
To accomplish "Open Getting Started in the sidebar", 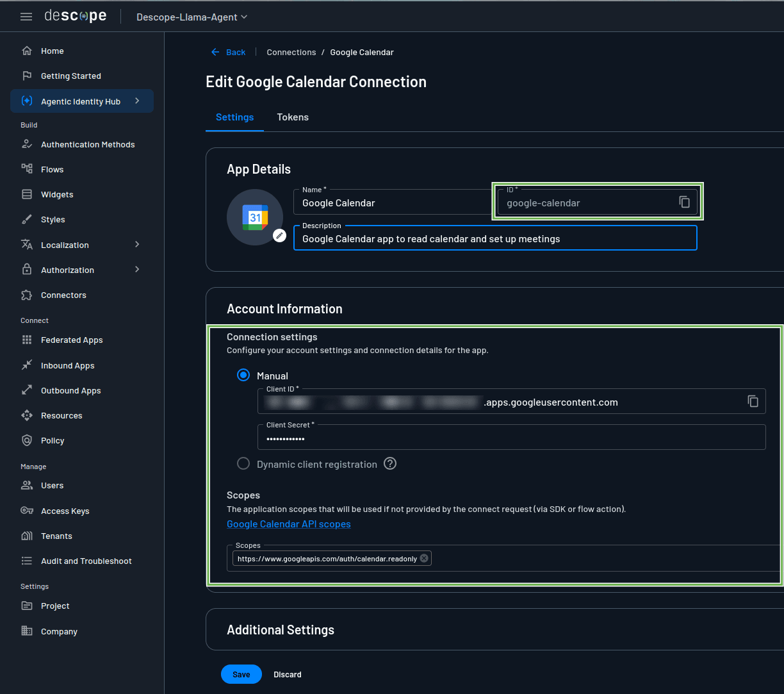I will click(82, 76).
